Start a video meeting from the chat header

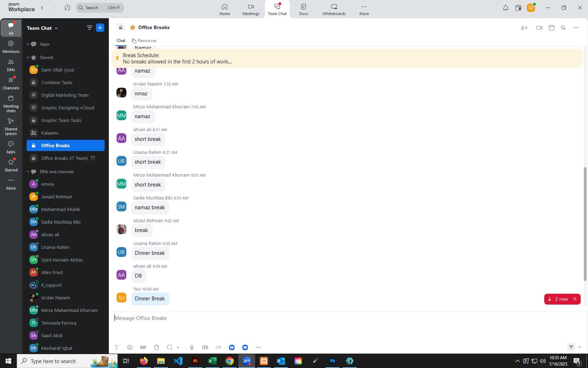click(539, 28)
